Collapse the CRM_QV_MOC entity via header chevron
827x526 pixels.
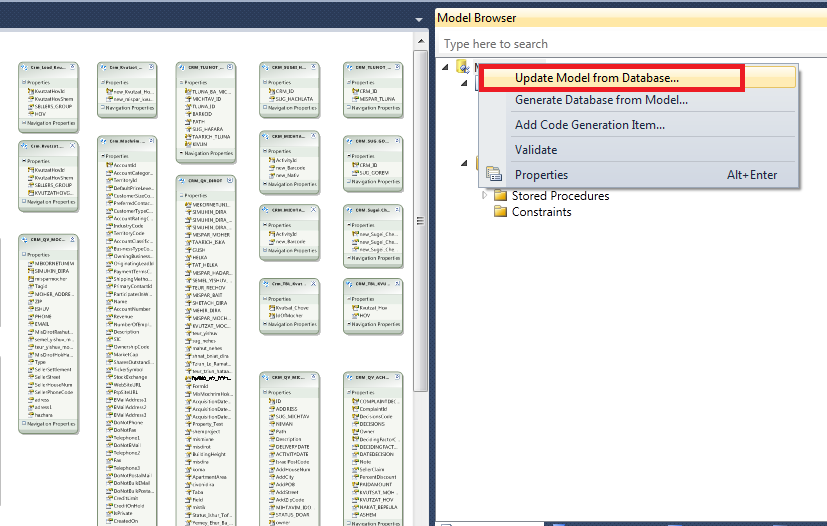(x=73, y=240)
